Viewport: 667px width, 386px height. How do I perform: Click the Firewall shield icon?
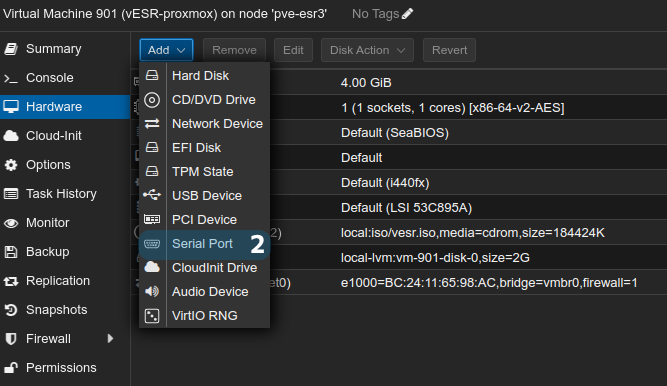[x=11, y=339]
